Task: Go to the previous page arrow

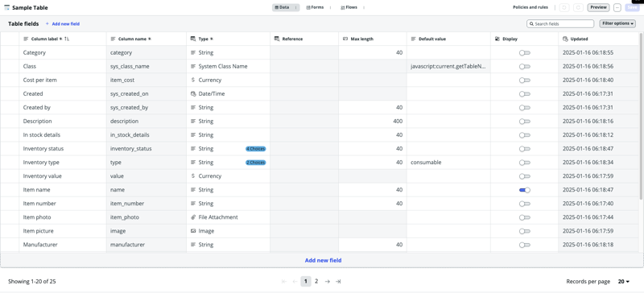Action: tap(295, 282)
